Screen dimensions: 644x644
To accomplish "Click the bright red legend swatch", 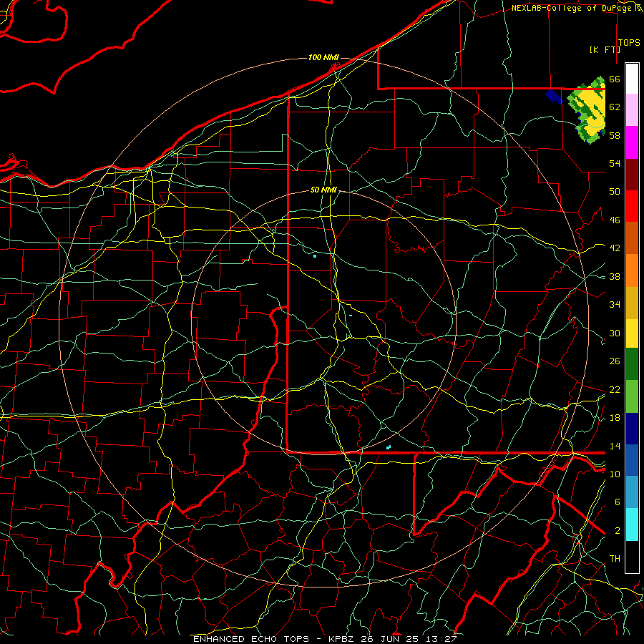I will 632,206.
